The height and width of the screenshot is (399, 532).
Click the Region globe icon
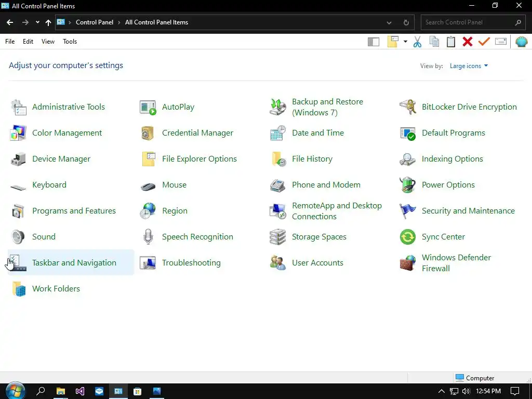[x=148, y=211]
